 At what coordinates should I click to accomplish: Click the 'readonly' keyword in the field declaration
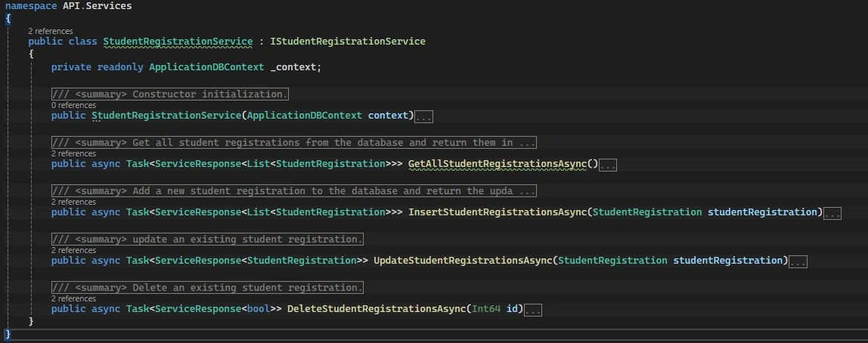[120, 67]
